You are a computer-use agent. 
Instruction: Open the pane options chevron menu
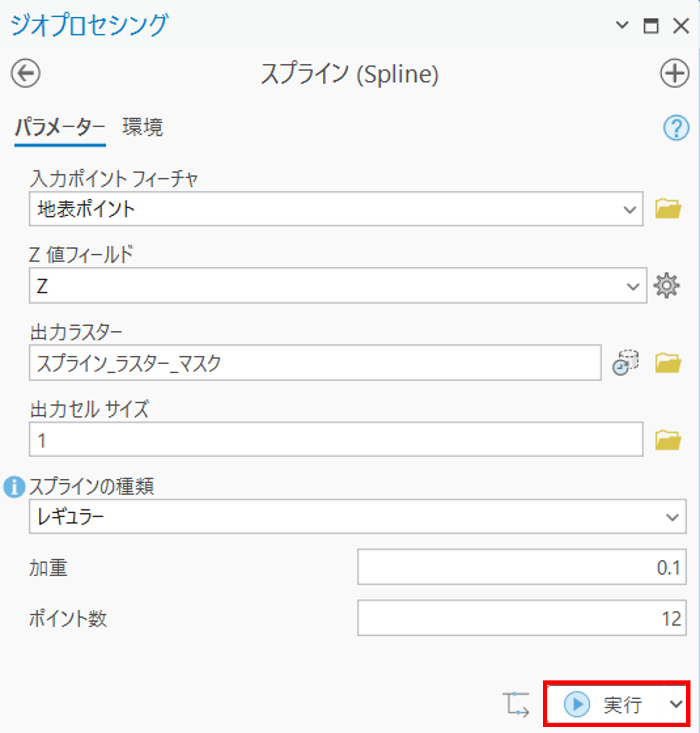click(x=622, y=25)
